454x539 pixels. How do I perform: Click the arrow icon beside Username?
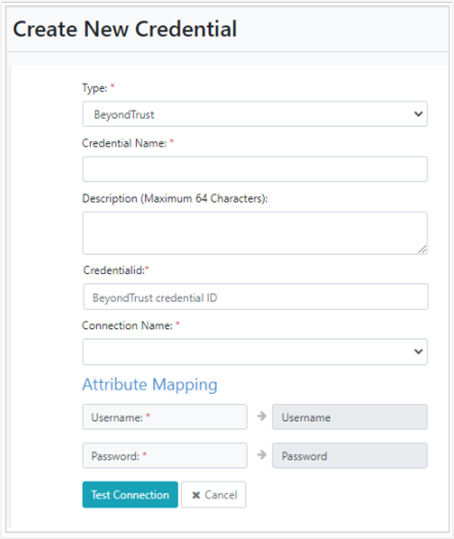coord(262,416)
